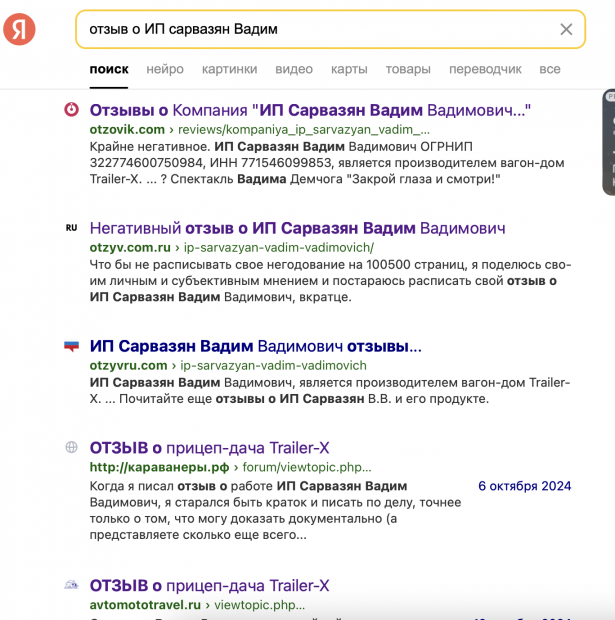
Task: Switch to the переводчик tab
Action: [485, 69]
